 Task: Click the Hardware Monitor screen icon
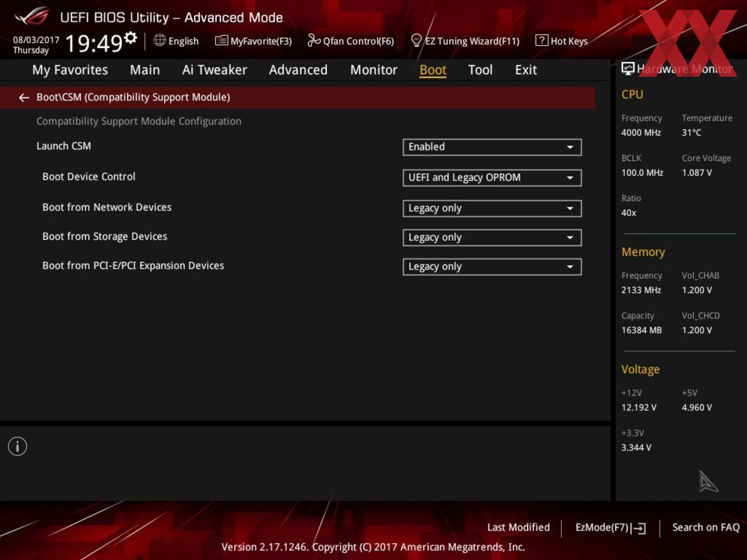[628, 68]
